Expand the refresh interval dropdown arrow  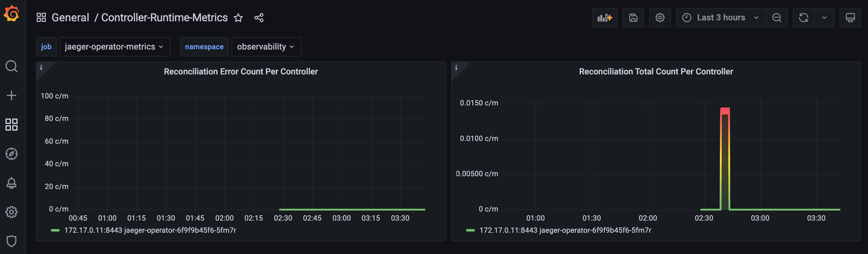tap(824, 18)
